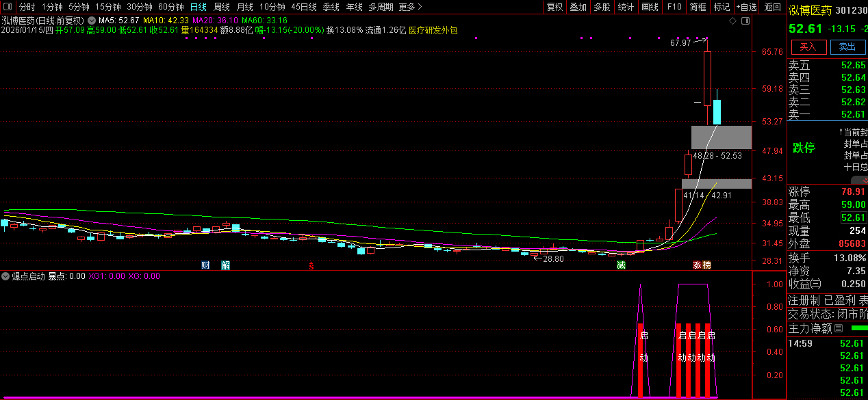The height and width of the screenshot is (400, 868).
Task: Open 多周期 multi-period view
Action: coord(381,7)
